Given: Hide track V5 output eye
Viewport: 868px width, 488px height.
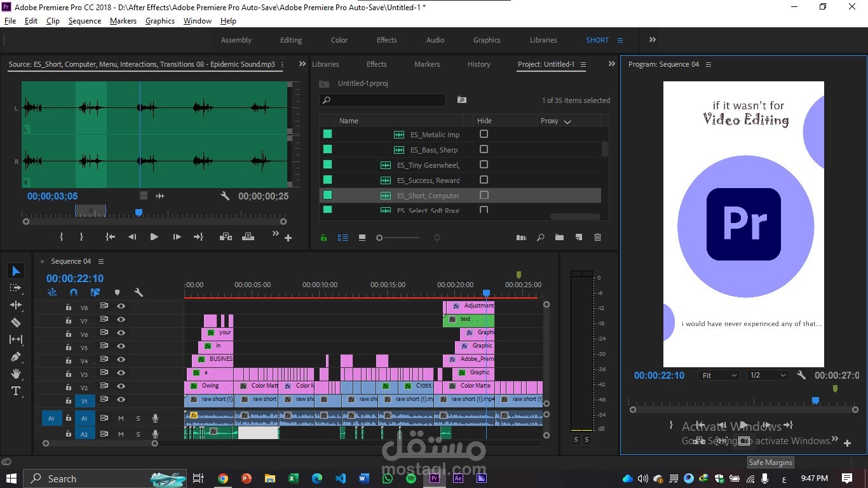Looking at the screenshot, I should (121, 346).
